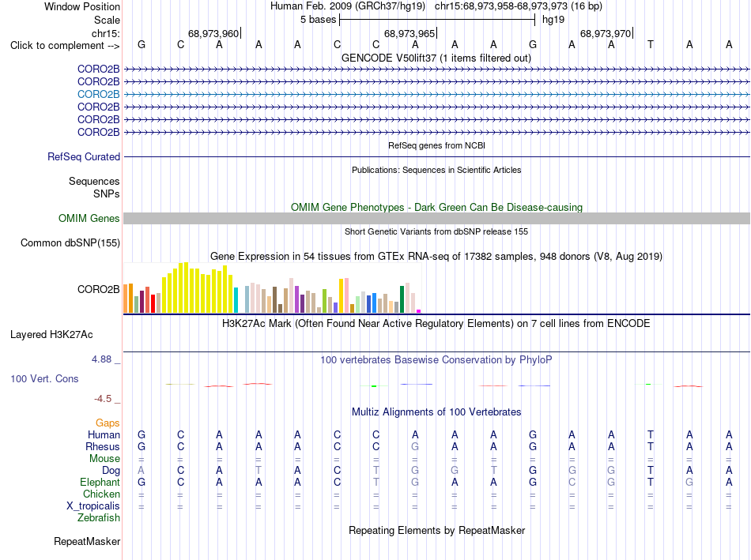Click the base T in the sequence row
Screen dimensions: 751x560
point(651,44)
